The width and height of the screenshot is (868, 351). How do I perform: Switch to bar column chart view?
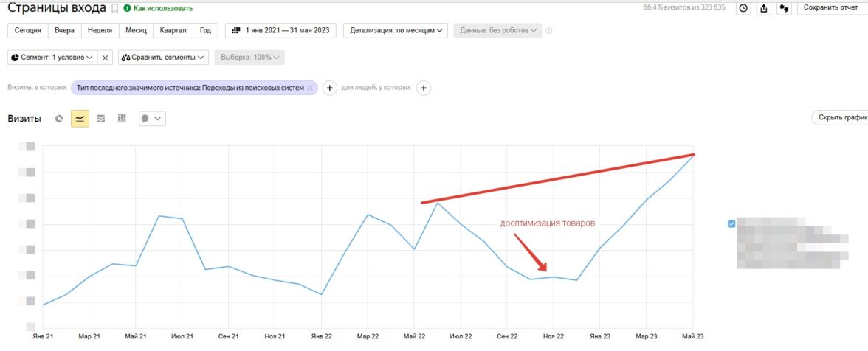click(x=122, y=118)
